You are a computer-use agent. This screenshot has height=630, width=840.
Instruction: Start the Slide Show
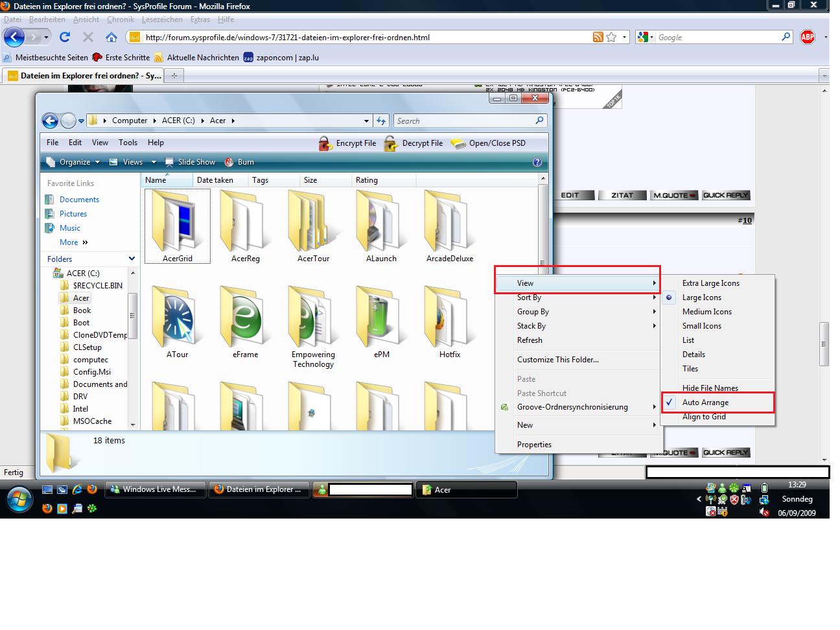[x=189, y=162]
